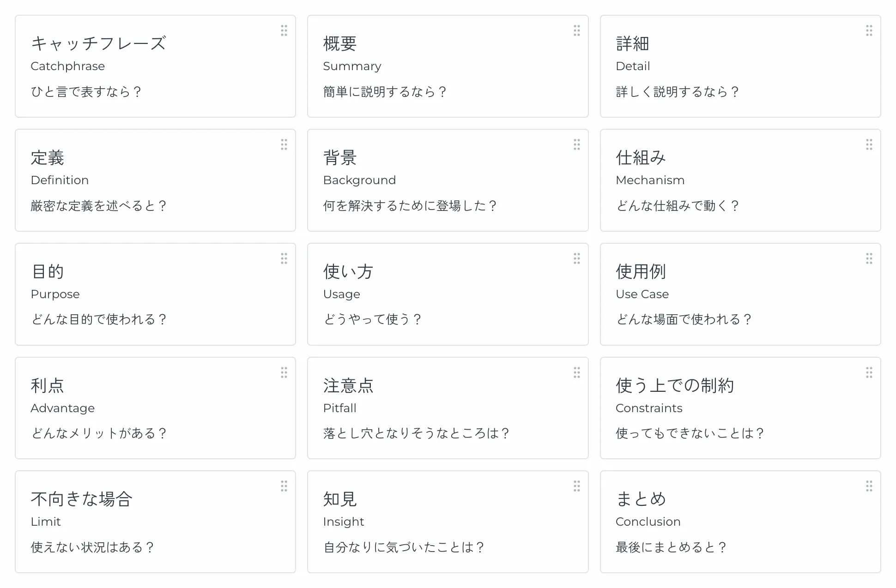This screenshot has width=896, height=588.
Task: Click the drag handle on Insight card
Action: [x=576, y=486]
